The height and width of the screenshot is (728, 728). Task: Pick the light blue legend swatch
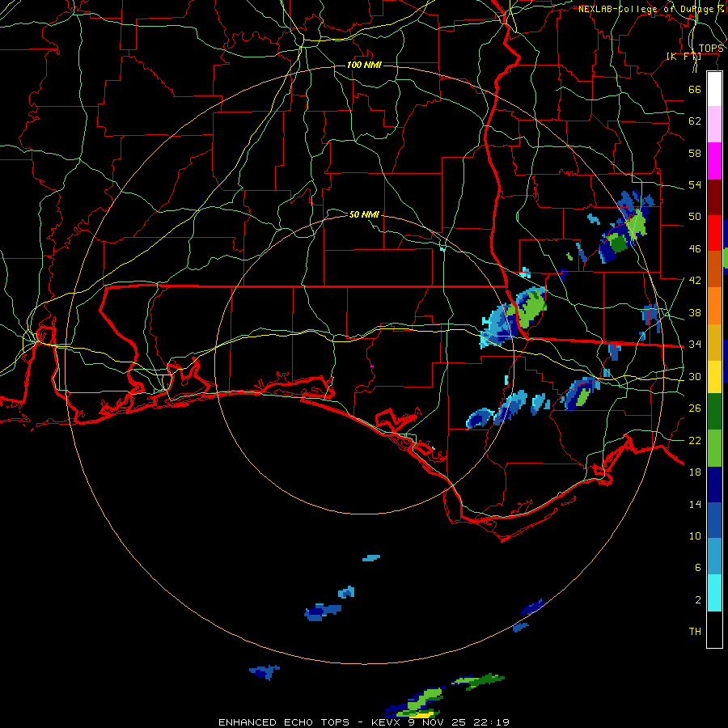point(714,557)
